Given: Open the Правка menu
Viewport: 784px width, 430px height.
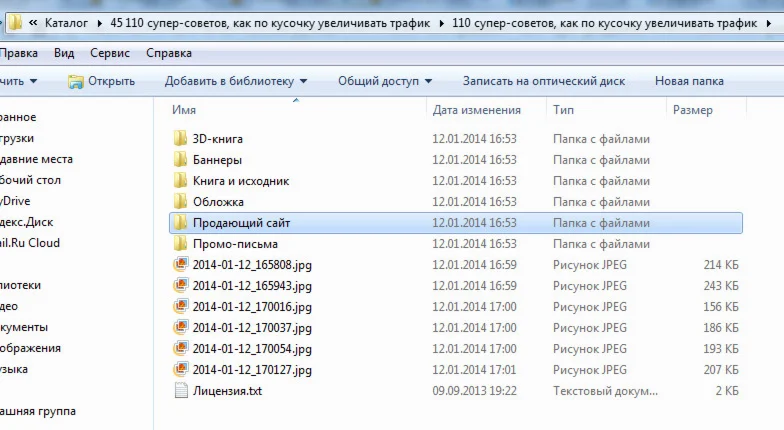Looking at the screenshot, I should pos(18,53).
